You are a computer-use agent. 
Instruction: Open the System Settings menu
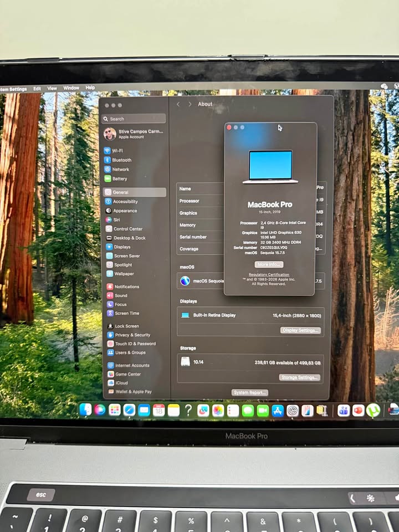pyautogui.click(x=13, y=89)
